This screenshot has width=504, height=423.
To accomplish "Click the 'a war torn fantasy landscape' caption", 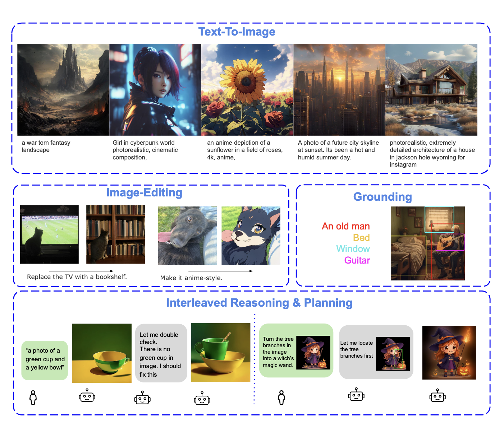I will pyautogui.click(x=46, y=146).
